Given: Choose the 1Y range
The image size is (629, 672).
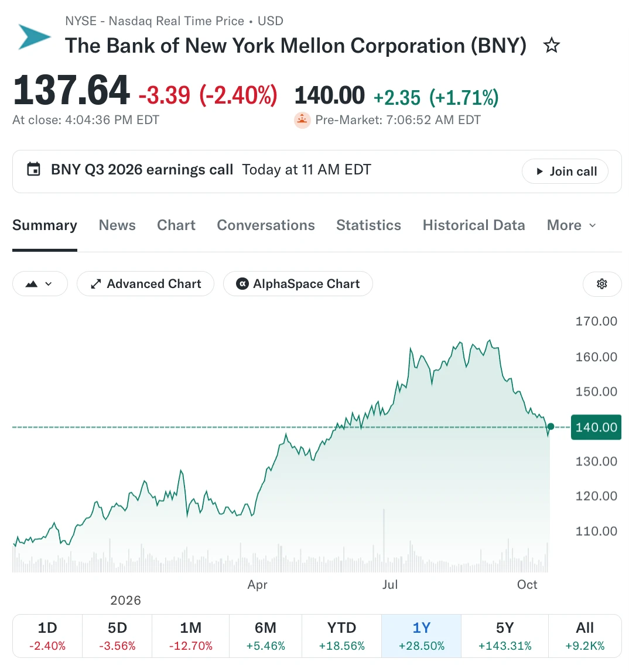Looking at the screenshot, I should click(422, 636).
